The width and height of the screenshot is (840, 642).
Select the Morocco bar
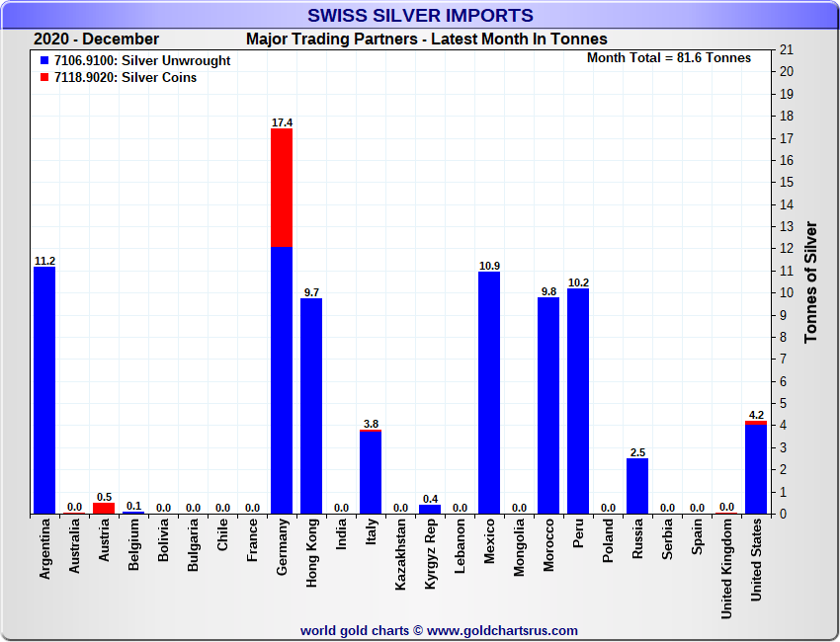pyautogui.click(x=548, y=406)
